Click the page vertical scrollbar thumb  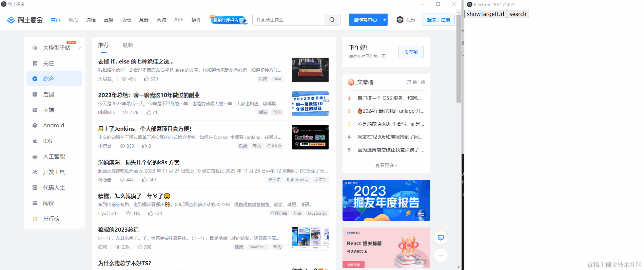click(459, 58)
